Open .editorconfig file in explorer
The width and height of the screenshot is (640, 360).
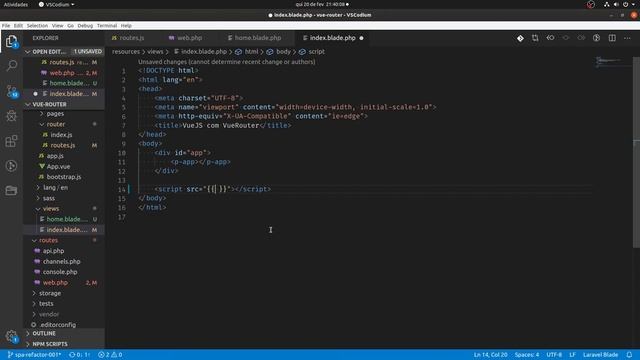click(x=58, y=325)
